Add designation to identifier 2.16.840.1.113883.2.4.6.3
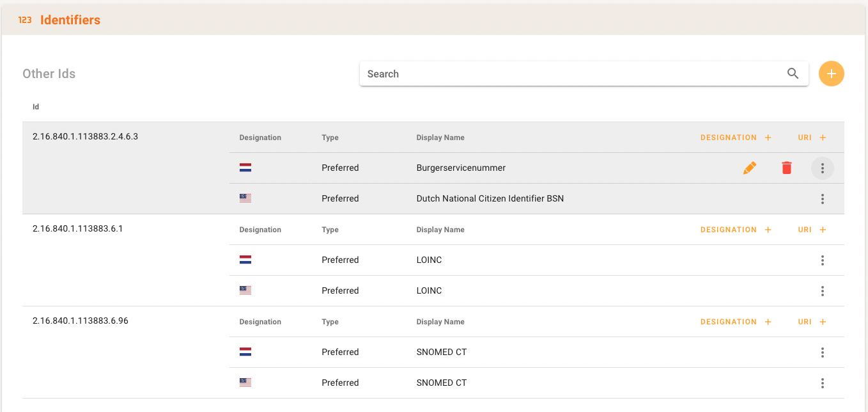The height and width of the screenshot is (412, 868). point(736,138)
